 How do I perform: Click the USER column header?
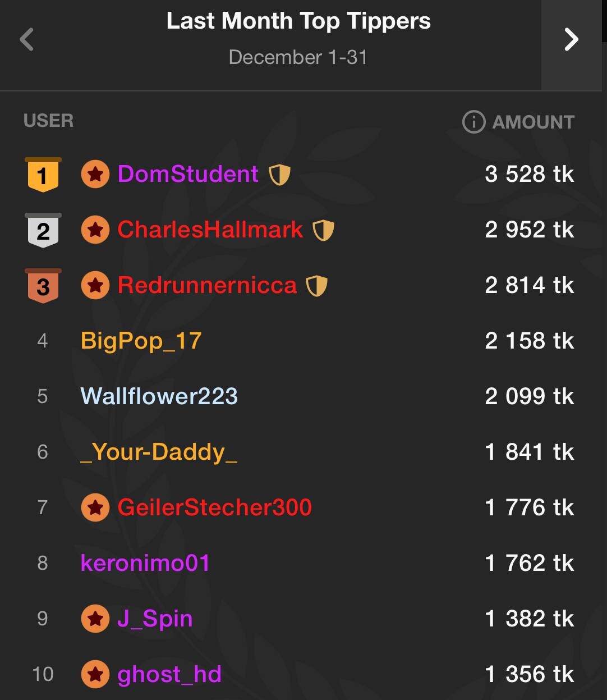(x=49, y=121)
